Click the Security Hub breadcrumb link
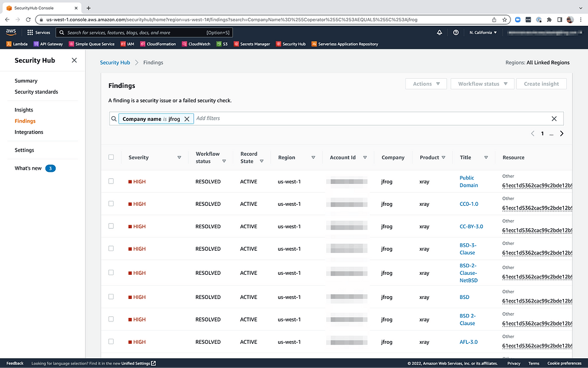The image size is (588, 368). [115, 63]
